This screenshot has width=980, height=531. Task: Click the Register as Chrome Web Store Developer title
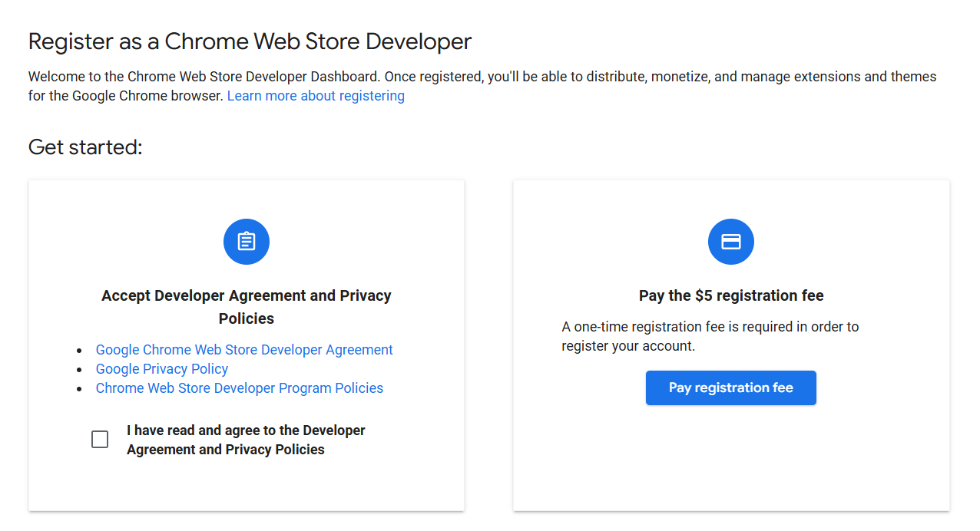(250, 41)
